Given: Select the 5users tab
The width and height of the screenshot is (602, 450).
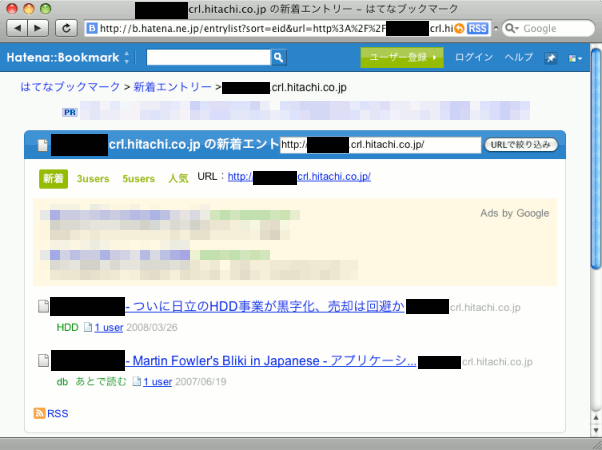Looking at the screenshot, I should click(139, 179).
